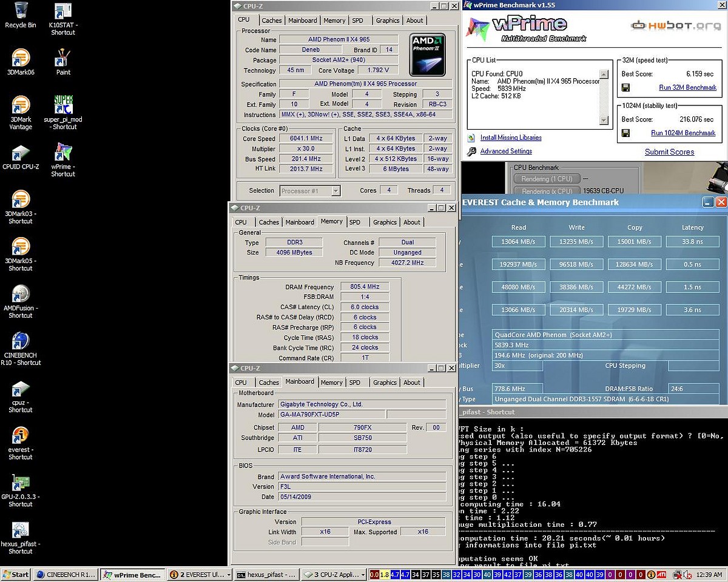Image resolution: width=728 pixels, height=582 pixels.
Task: Click the BIOS date 05/14/2009 field
Action: pos(362,497)
